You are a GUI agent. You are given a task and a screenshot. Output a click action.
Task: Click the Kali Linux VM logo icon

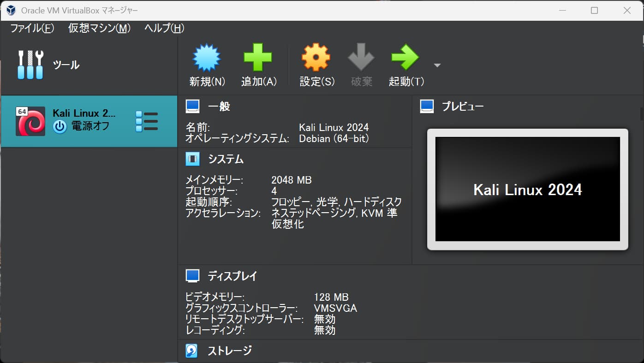30,121
